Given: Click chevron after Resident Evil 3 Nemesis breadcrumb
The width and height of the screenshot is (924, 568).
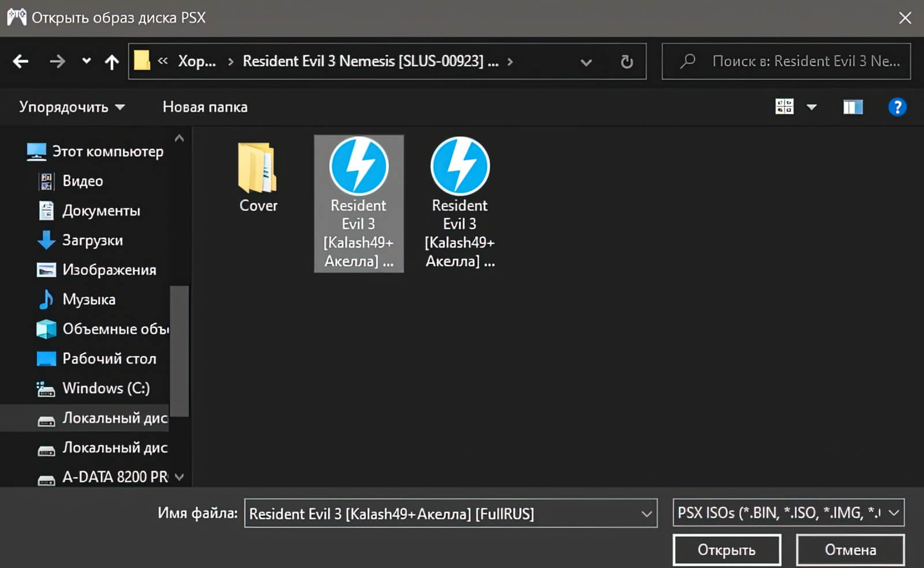Looking at the screenshot, I should (510, 62).
